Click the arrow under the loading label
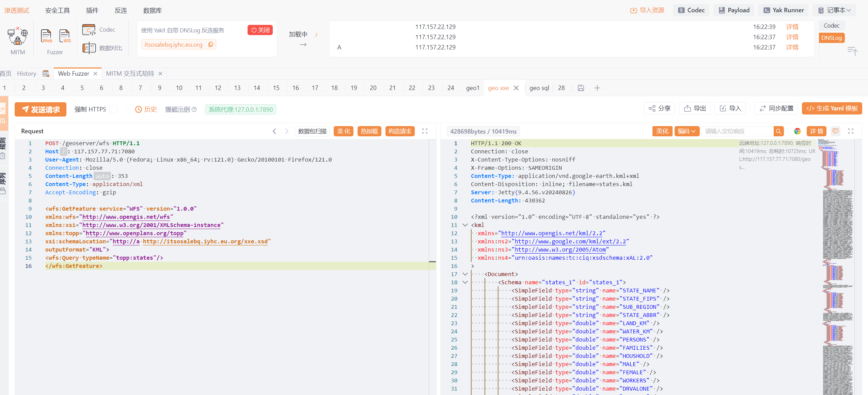Image resolution: width=868 pixels, height=395 pixels. point(303,45)
